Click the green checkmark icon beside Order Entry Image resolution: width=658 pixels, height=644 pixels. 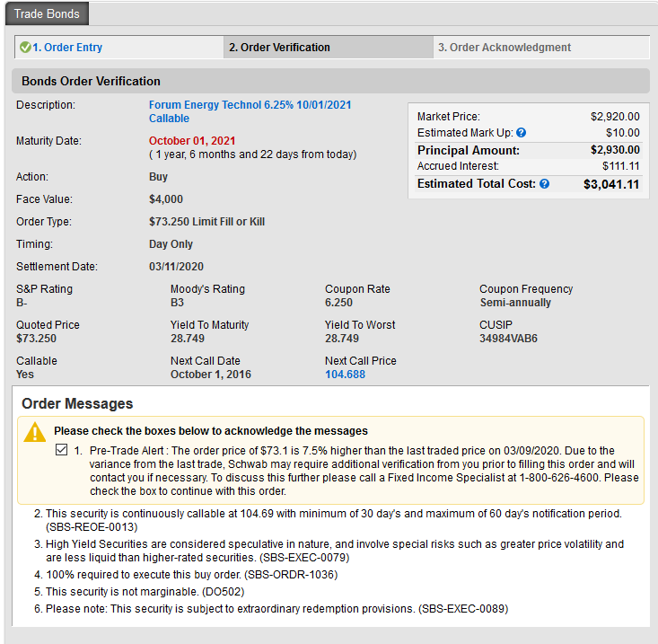(x=25, y=48)
